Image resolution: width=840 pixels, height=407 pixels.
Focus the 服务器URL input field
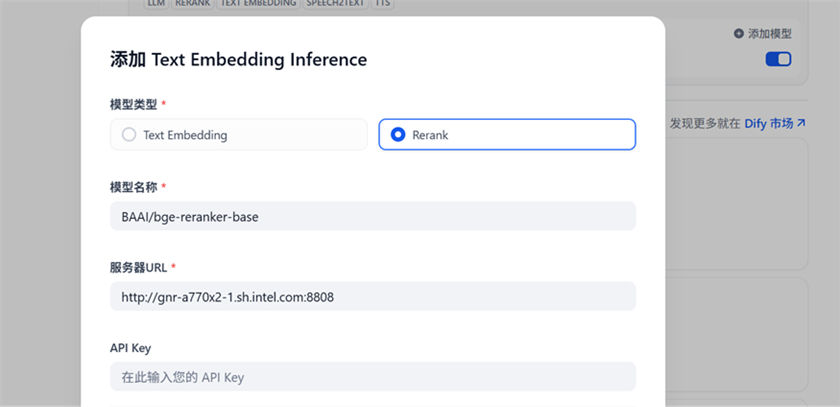tap(373, 296)
